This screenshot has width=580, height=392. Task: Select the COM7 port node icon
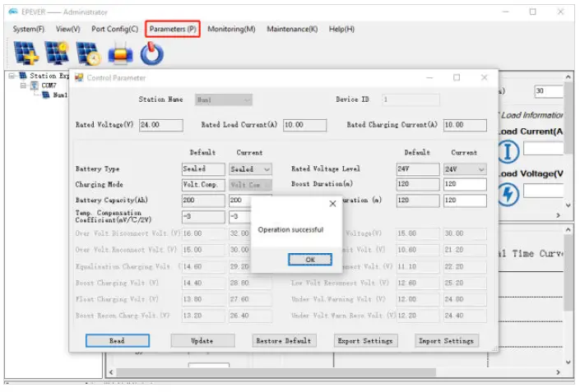[34, 85]
